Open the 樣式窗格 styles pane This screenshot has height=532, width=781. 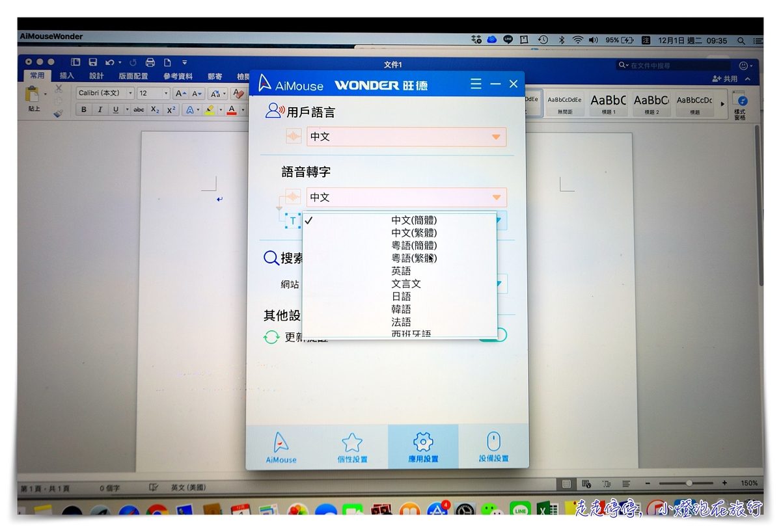(740, 105)
